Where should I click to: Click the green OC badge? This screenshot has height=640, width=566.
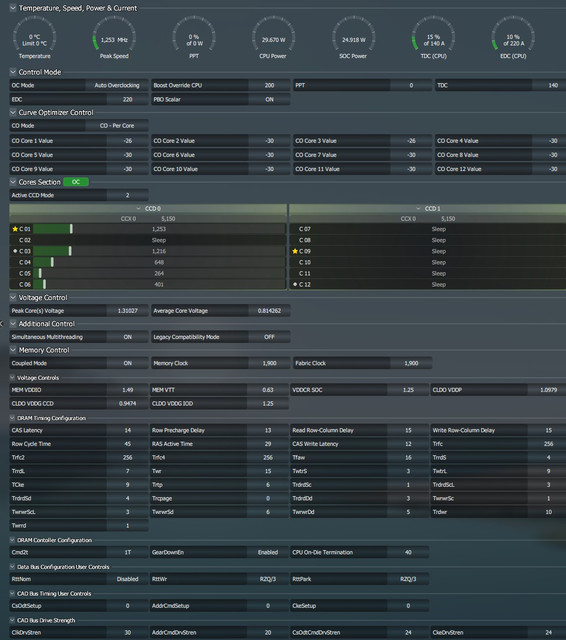(76, 182)
